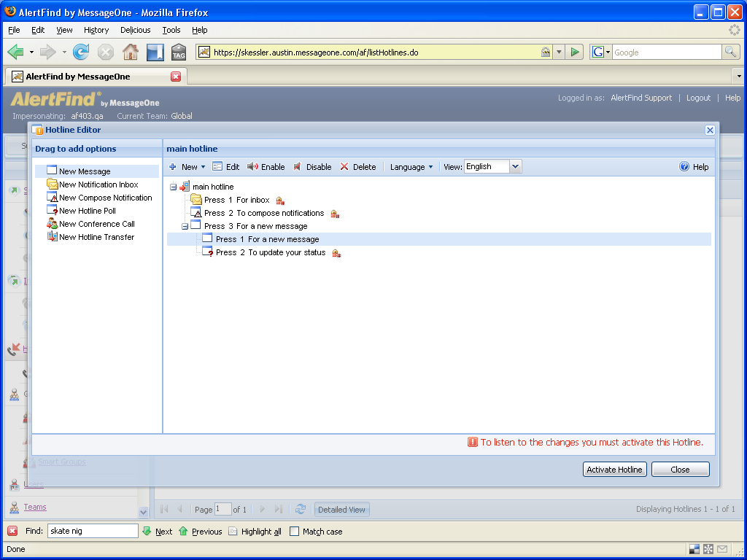747x560 pixels.
Task: Click lock icon next to For inbox
Action: [280, 201]
